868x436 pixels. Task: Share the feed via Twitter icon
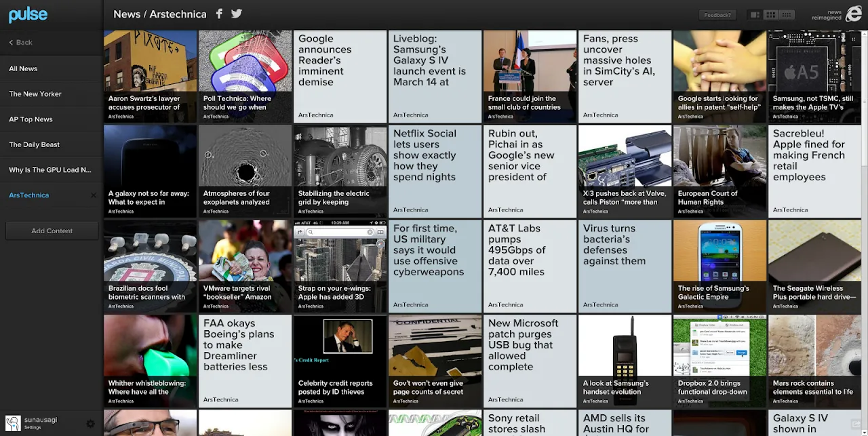(x=236, y=14)
